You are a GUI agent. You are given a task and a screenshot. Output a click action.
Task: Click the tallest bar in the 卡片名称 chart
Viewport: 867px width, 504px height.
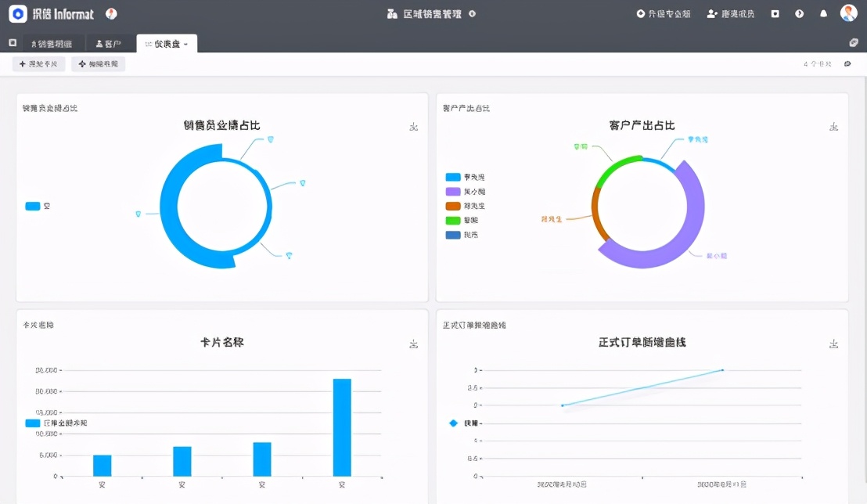(340, 427)
